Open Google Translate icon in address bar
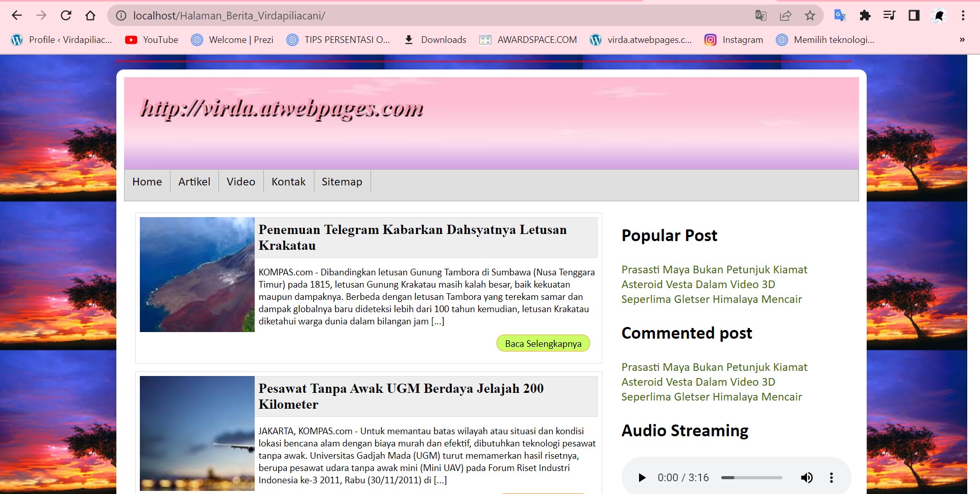Viewport: 980px width, 494px height. (x=761, y=15)
